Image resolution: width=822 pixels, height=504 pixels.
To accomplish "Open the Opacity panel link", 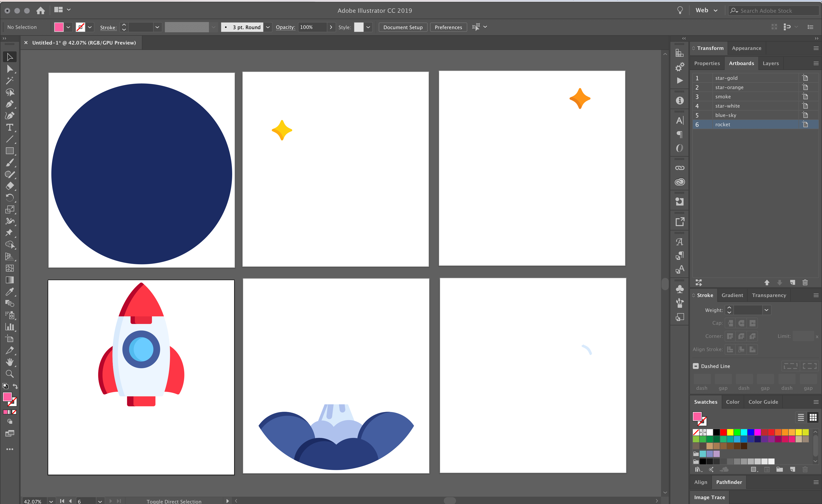I will (285, 27).
